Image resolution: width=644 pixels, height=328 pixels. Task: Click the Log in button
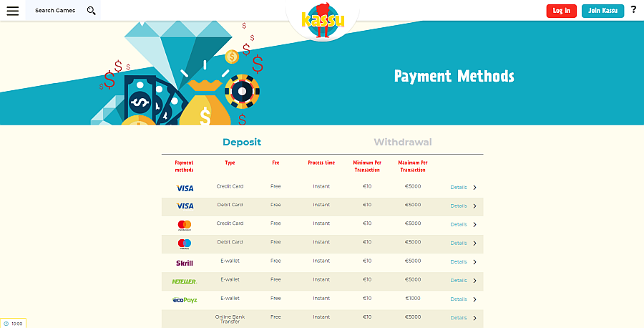562,11
